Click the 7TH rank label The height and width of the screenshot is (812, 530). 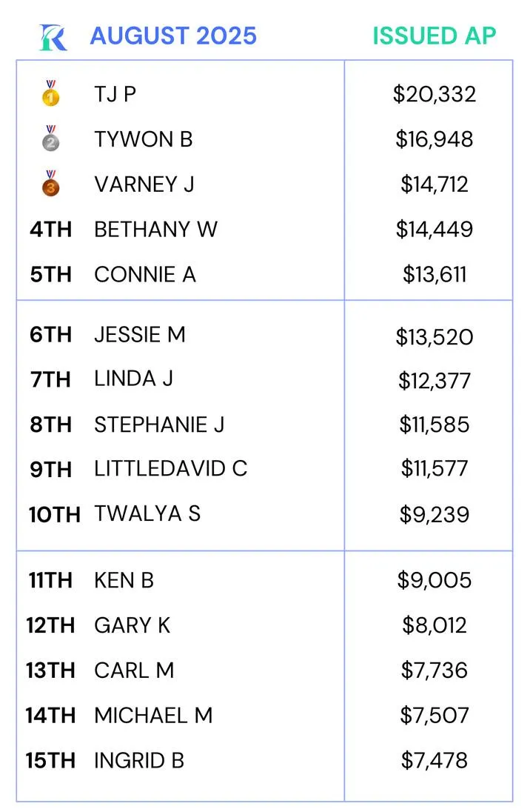point(51,379)
